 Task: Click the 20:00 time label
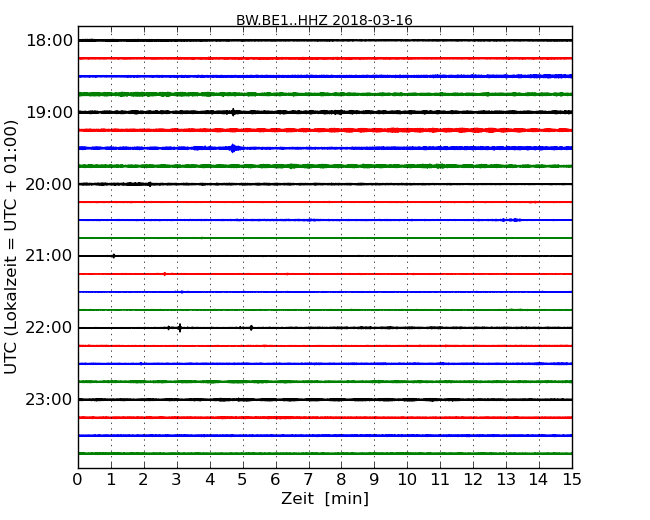click(x=49, y=185)
